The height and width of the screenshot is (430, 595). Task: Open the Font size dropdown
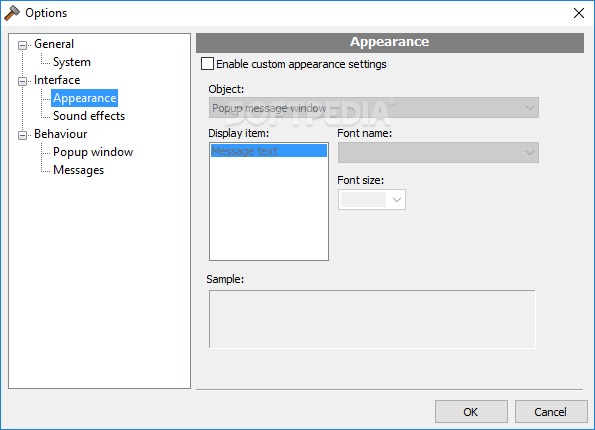pos(371,200)
